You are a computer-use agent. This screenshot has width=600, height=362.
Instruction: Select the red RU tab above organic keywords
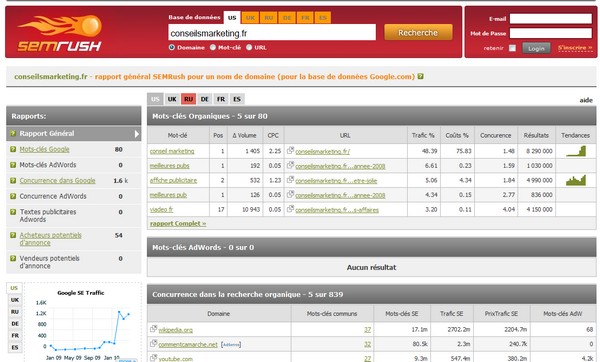pos(188,99)
